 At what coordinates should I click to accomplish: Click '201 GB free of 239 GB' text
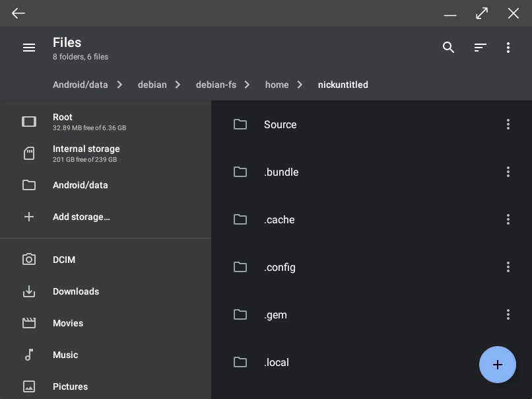(85, 160)
